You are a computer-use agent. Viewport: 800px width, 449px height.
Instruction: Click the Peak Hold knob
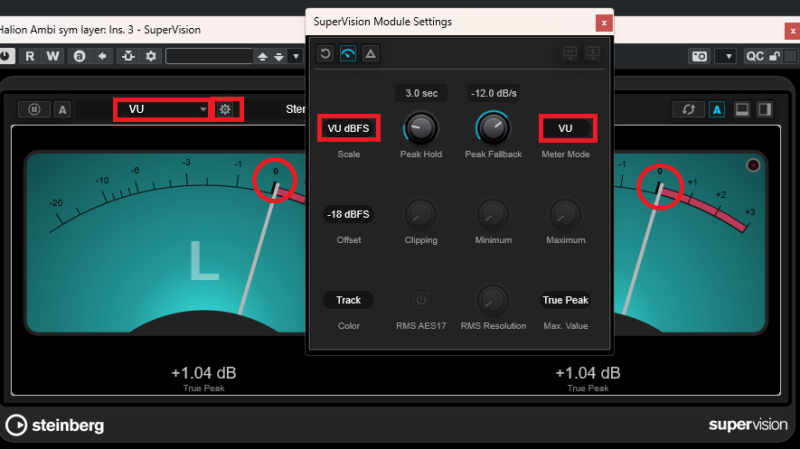(x=420, y=127)
